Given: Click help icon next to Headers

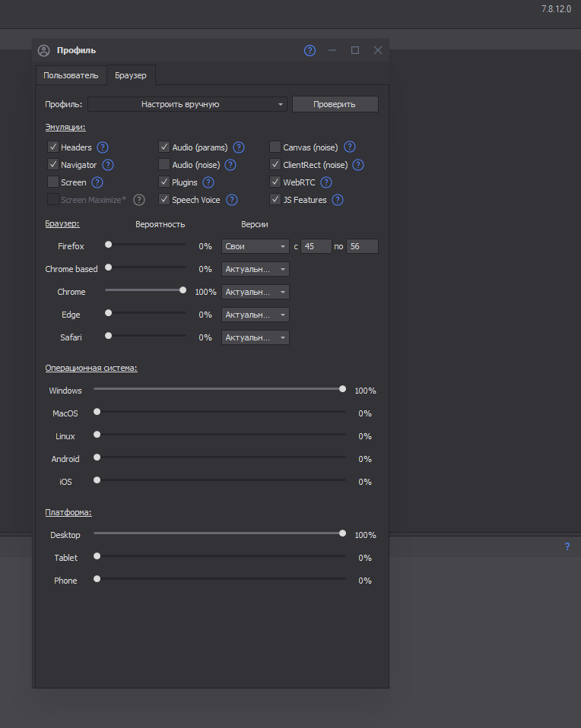Looking at the screenshot, I should tap(103, 147).
